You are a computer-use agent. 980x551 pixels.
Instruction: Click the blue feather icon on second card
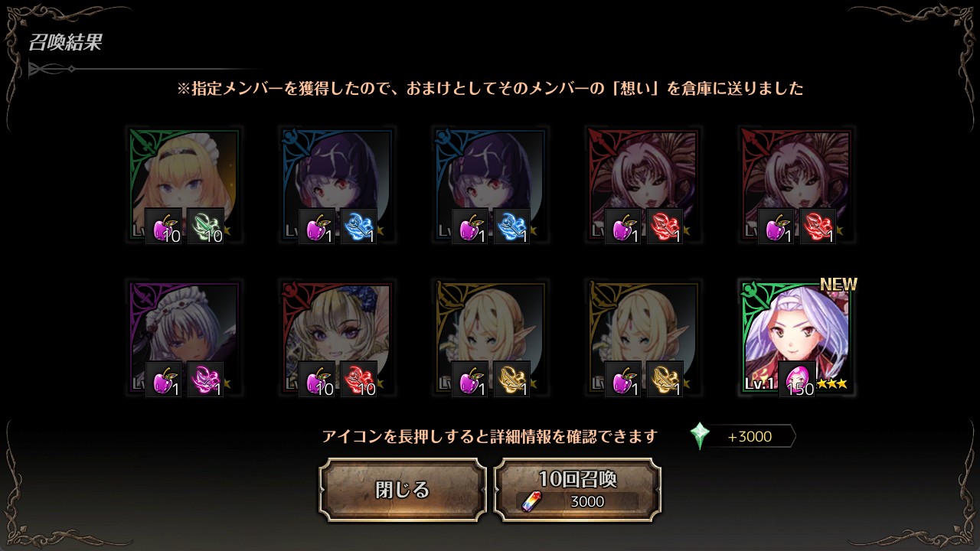(358, 227)
